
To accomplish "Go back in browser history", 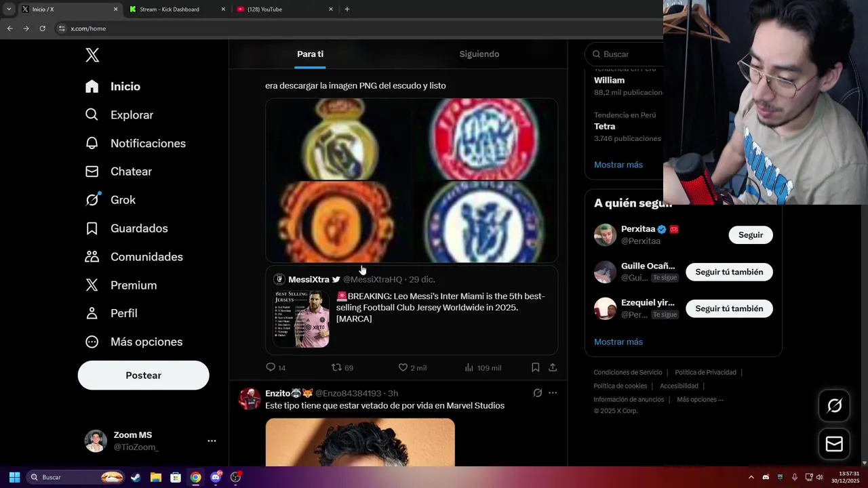I will [9, 28].
